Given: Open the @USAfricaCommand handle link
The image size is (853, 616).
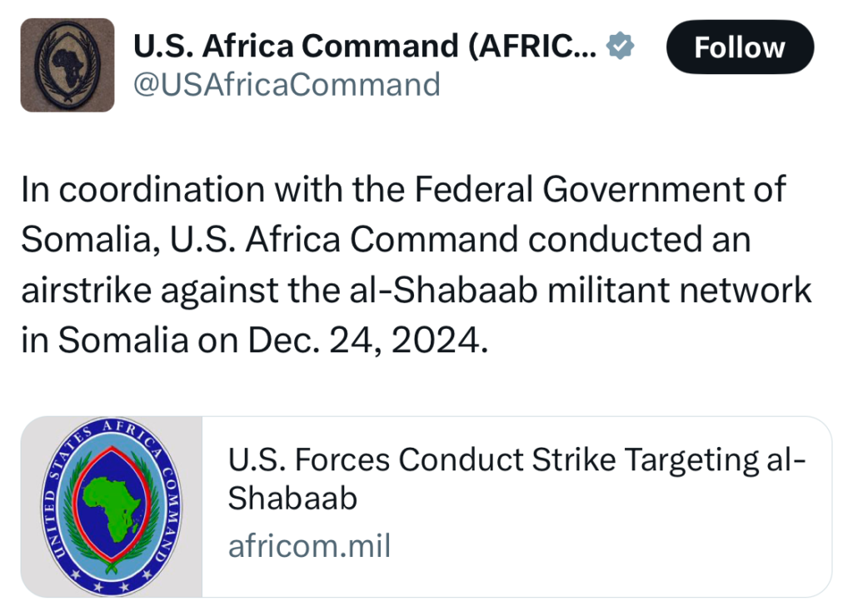Looking at the screenshot, I should 287,84.
